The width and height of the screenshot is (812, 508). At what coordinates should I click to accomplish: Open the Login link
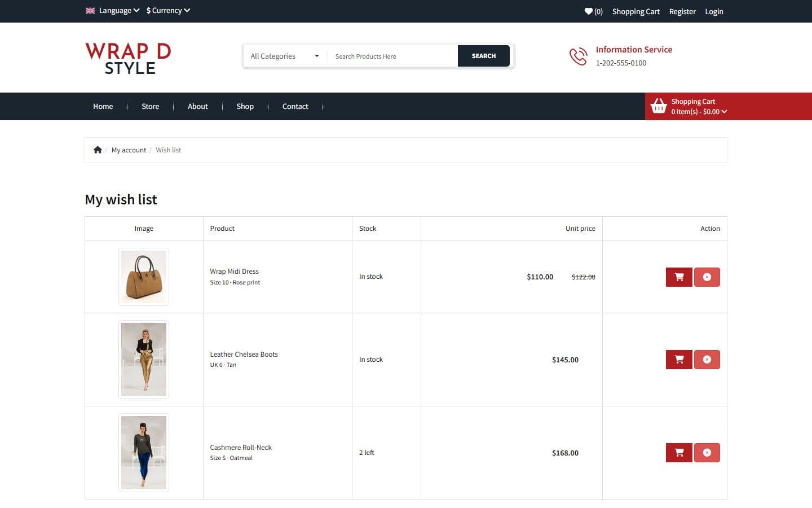click(x=714, y=11)
